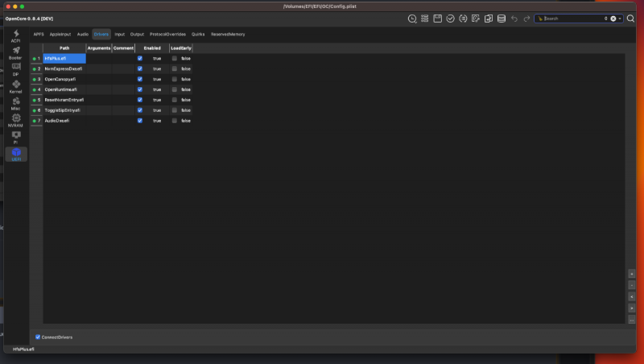This screenshot has height=364, width=644.
Task: Click the magnifier search icon
Action: 630,19
